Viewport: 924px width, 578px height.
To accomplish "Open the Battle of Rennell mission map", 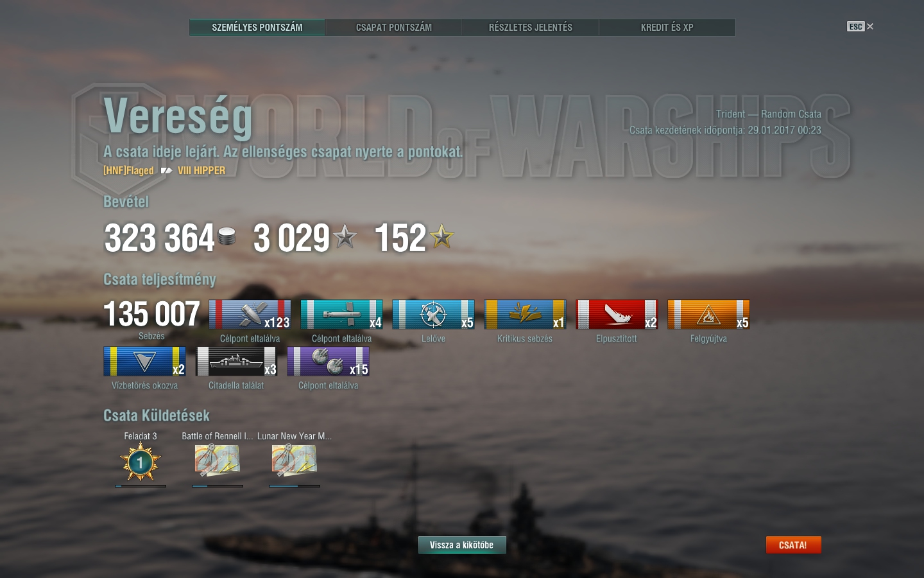I will click(218, 460).
